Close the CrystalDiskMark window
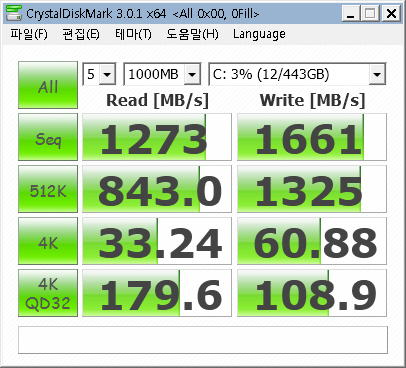The height and width of the screenshot is (368, 406). click(391, 14)
